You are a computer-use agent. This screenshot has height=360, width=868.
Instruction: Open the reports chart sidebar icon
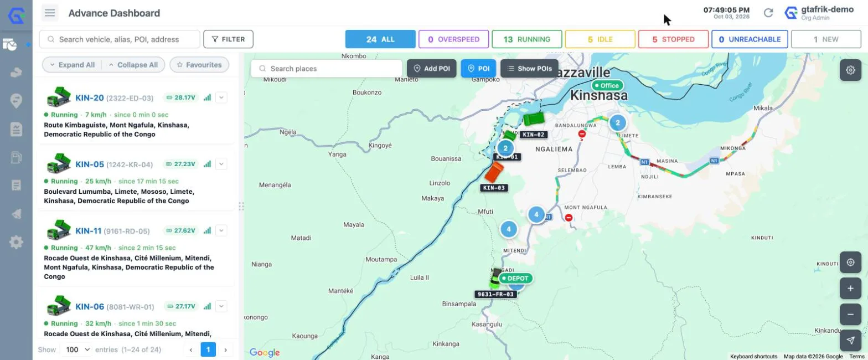point(16,129)
